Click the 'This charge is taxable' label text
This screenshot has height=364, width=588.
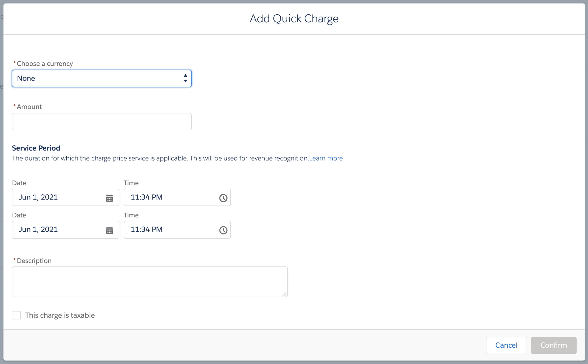[x=60, y=315]
